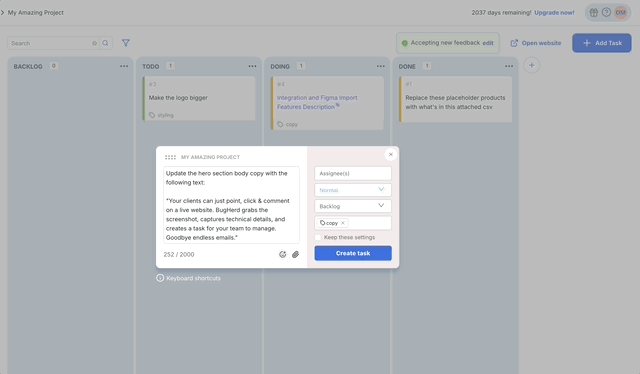Open the Replace these placeholder products card
The width and height of the screenshot is (640, 374).
coord(456,99)
